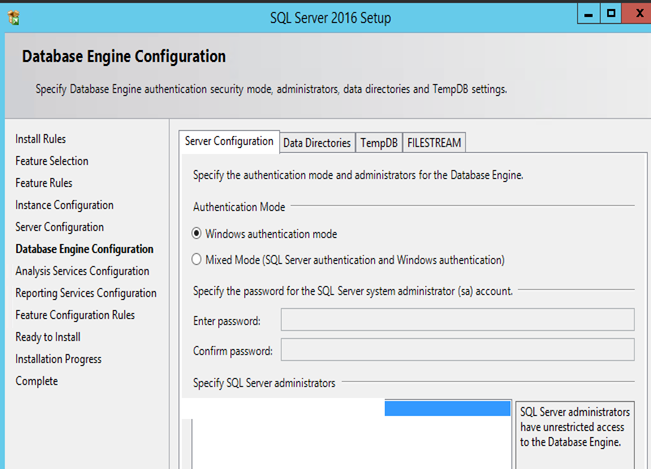651x469 pixels.
Task: Select Windows authentication mode radio button
Action: coord(197,234)
